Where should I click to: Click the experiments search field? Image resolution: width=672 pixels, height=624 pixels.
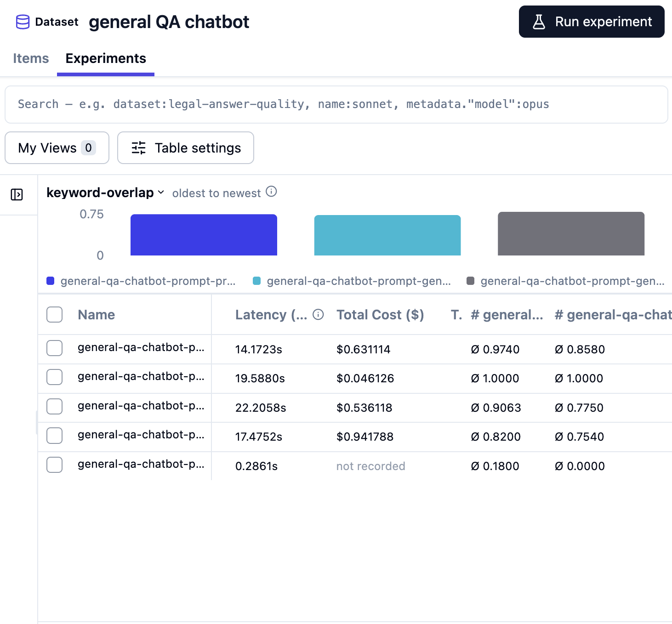[336, 104]
